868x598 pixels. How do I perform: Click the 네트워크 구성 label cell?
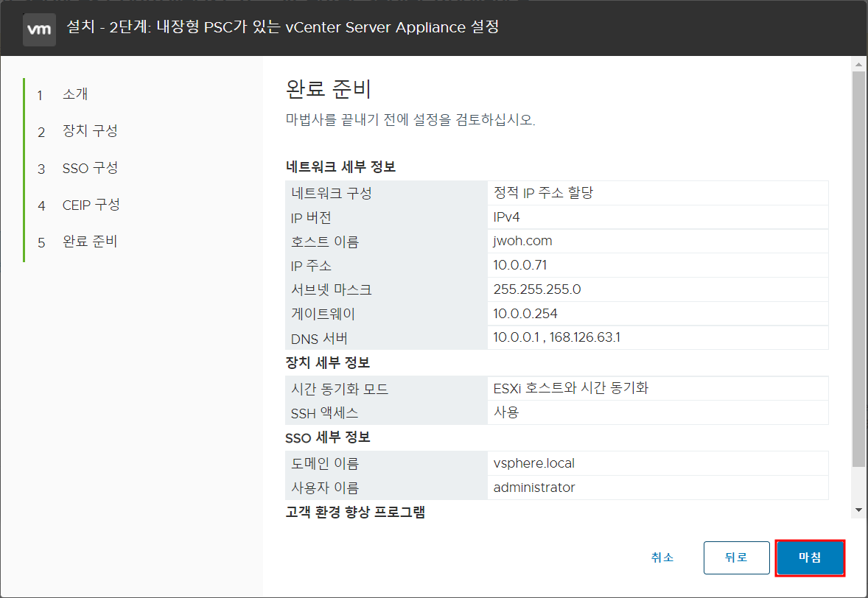pos(386,193)
